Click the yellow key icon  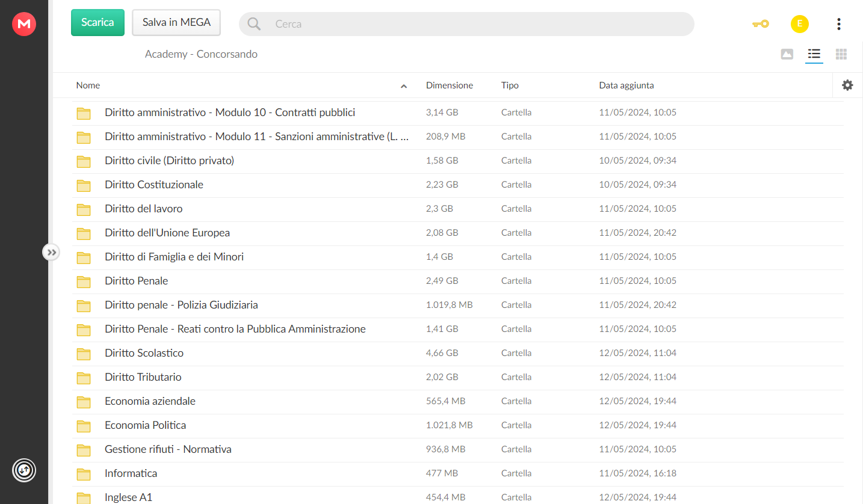760,24
